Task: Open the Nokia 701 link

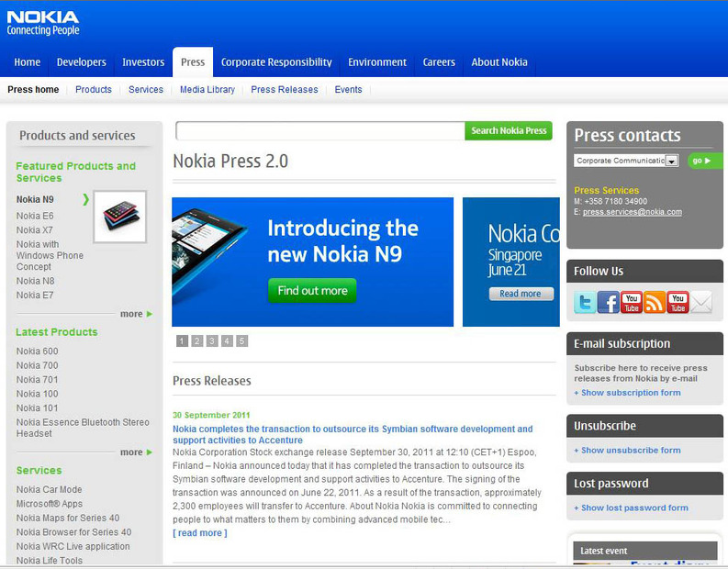Action: pyautogui.click(x=37, y=380)
